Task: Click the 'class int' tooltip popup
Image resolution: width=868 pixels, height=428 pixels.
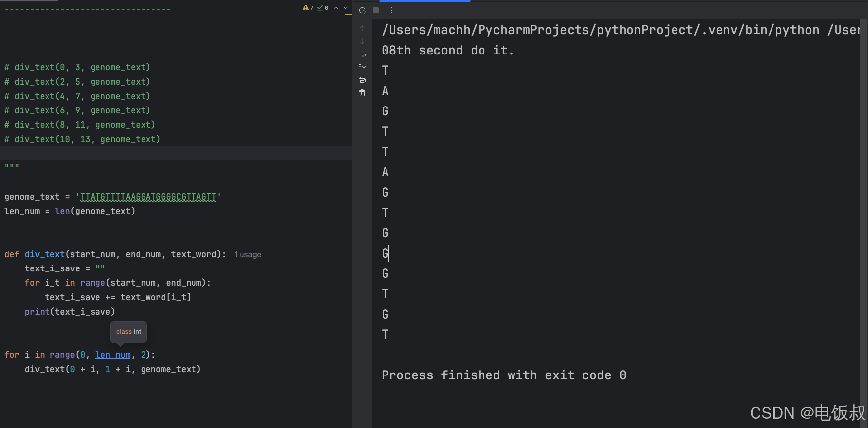Action: tap(129, 332)
